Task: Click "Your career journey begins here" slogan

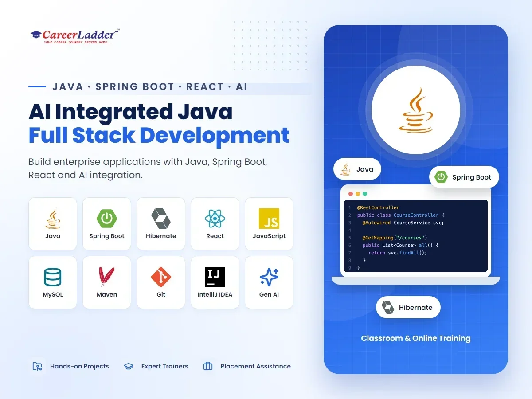Action: pos(78,42)
